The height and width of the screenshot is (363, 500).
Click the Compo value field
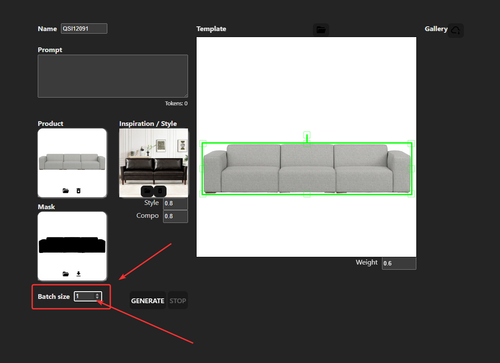point(175,216)
